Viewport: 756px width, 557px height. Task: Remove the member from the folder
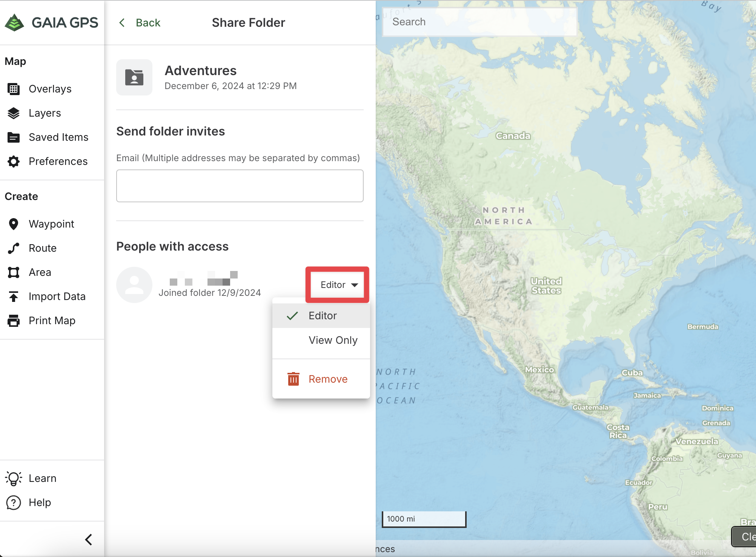(x=321, y=379)
